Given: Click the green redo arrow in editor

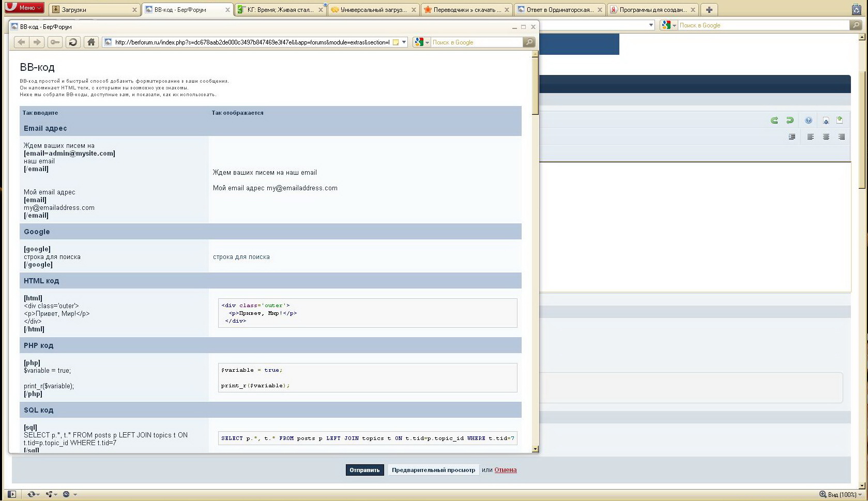Looking at the screenshot, I should pyautogui.click(x=789, y=120).
